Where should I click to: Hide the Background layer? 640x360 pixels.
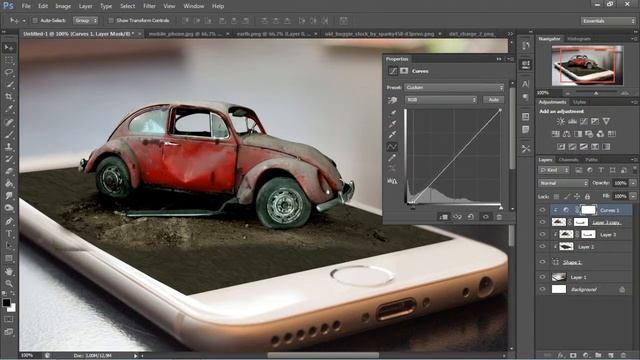(x=542, y=289)
